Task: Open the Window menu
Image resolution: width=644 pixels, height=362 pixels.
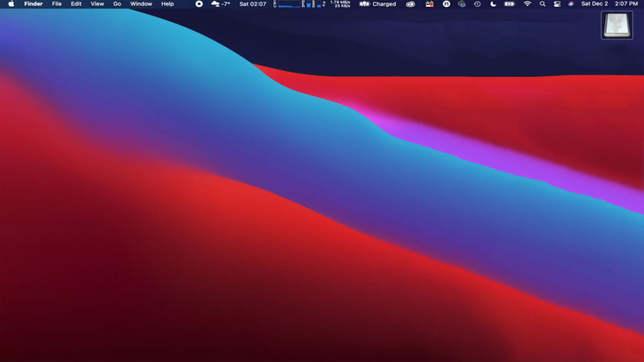Action: pyautogui.click(x=141, y=4)
